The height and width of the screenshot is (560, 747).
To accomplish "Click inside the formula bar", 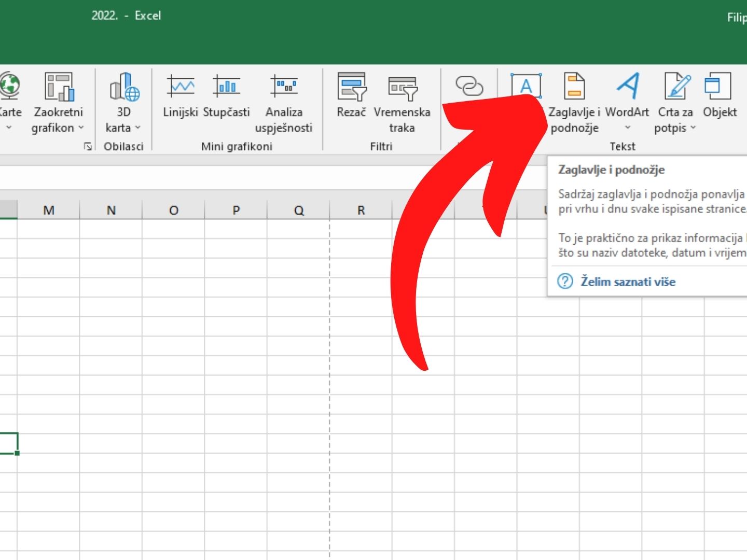I will [x=273, y=178].
